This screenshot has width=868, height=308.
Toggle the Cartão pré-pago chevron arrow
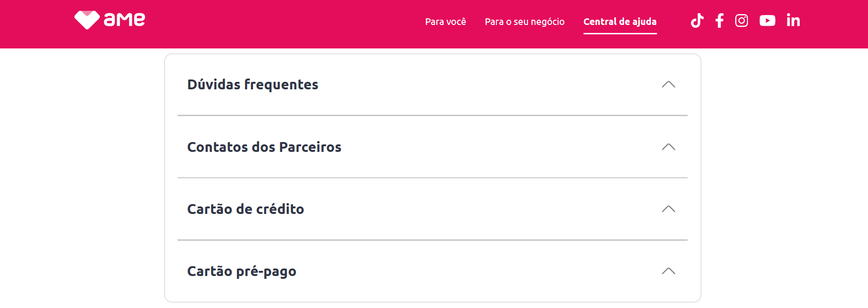tap(668, 271)
